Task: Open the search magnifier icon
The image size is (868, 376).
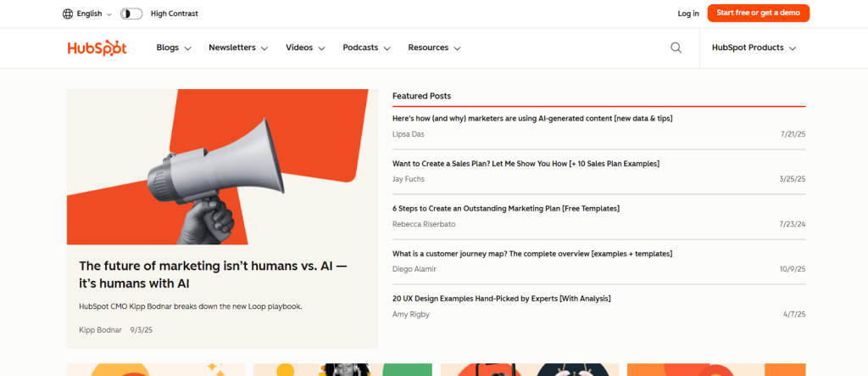Action: (676, 48)
